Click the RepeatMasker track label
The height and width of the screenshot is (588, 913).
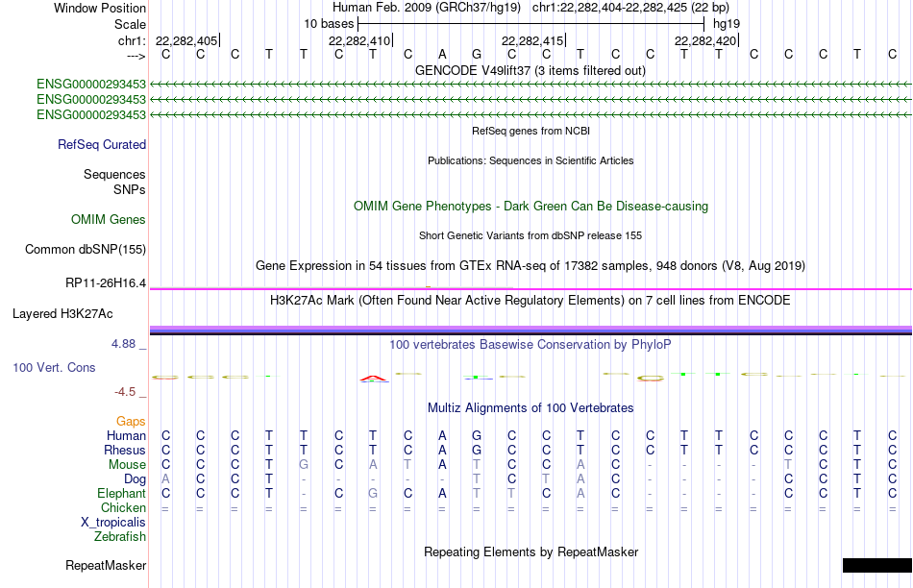[x=106, y=565]
